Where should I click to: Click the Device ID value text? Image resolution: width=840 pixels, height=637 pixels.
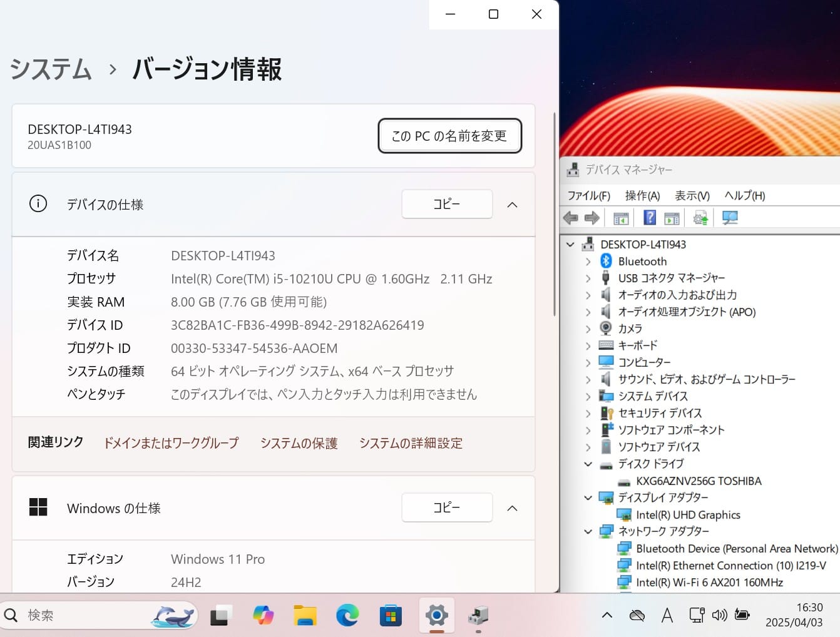(297, 325)
